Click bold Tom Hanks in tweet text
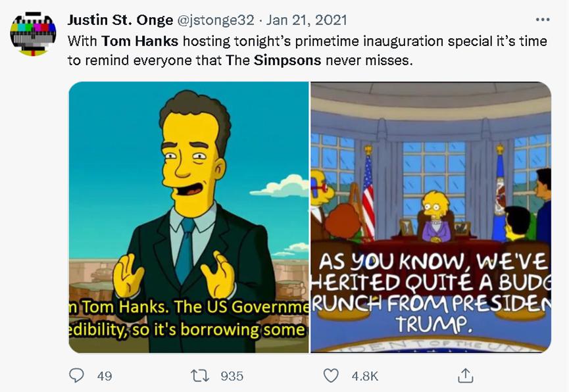The height and width of the screenshot is (392, 569). pyautogui.click(x=140, y=41)
